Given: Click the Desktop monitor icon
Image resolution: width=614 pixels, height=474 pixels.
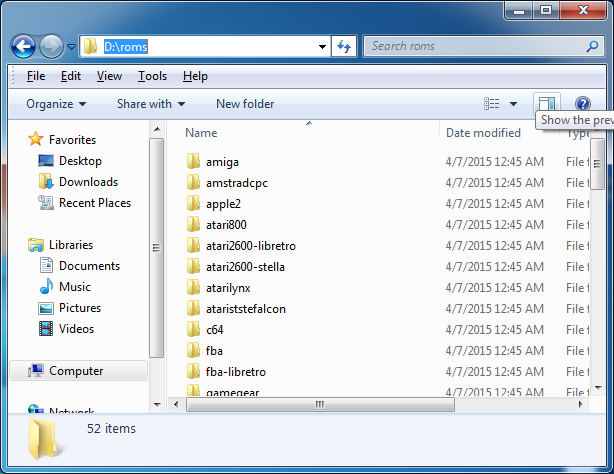Looking at the screenshot, I should click(x=46, y=161).
